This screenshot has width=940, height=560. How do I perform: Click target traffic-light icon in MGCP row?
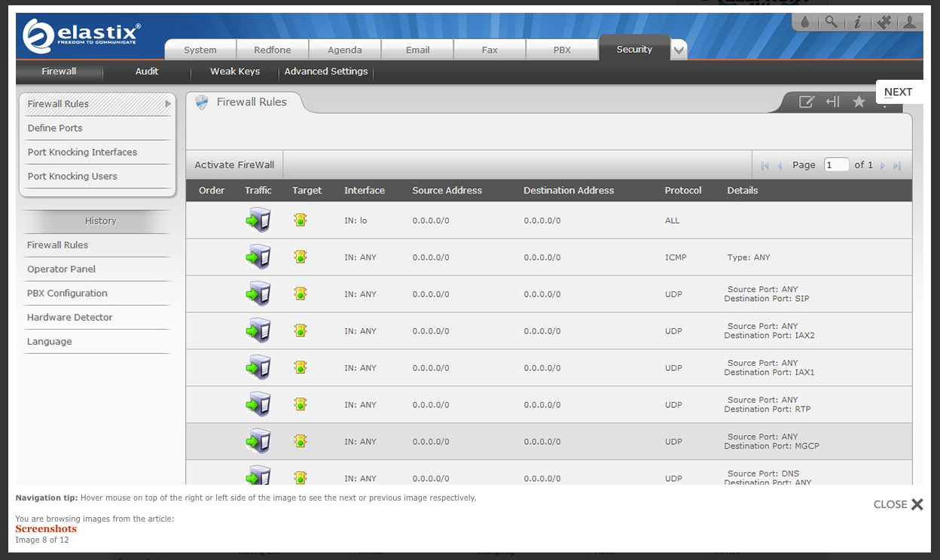301,441
